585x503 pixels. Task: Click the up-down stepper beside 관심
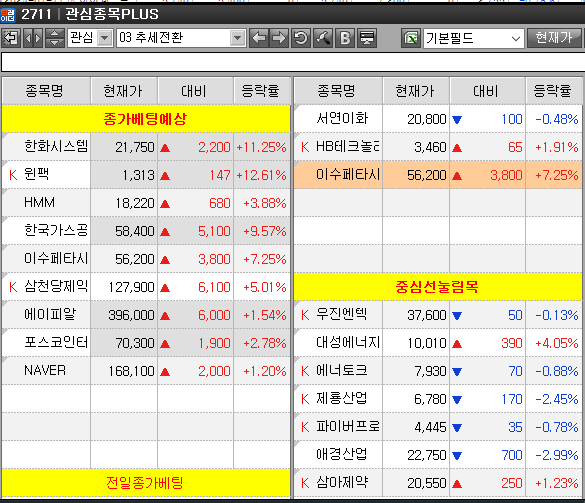pos(54,38)
